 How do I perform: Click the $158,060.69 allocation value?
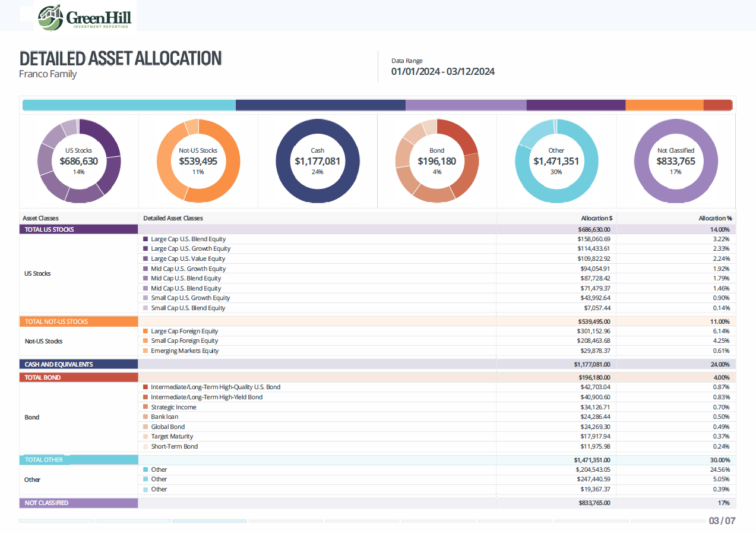click(594, 239)
